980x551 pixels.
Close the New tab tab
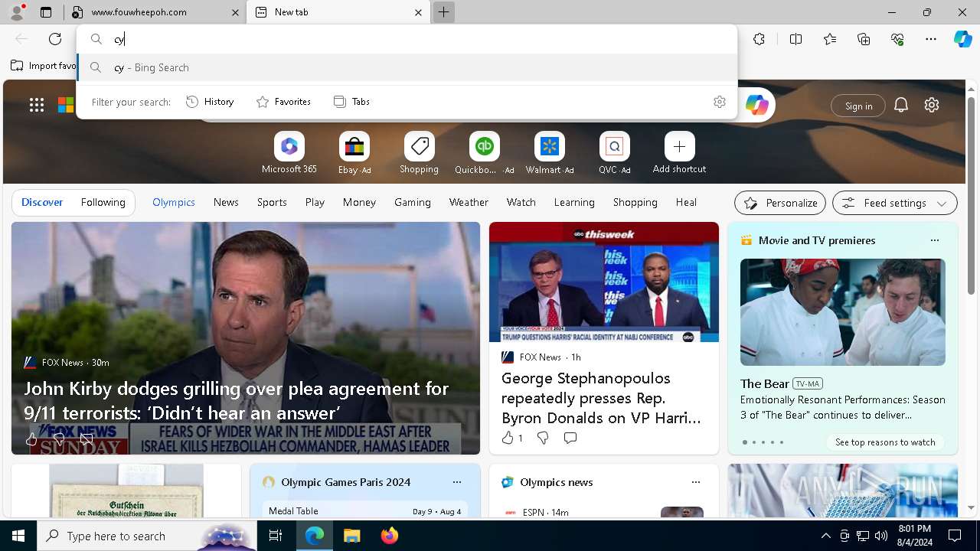[x=418, y=12]
